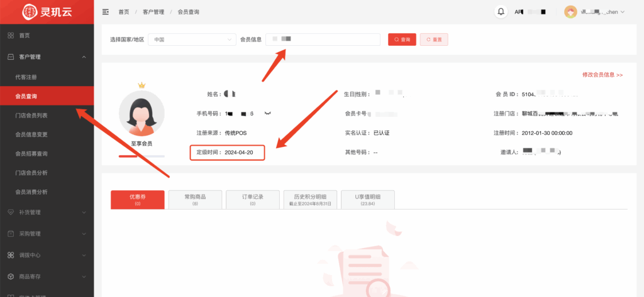
Task: Click the 商品寄存 cube icon
Action: (11, 276)
